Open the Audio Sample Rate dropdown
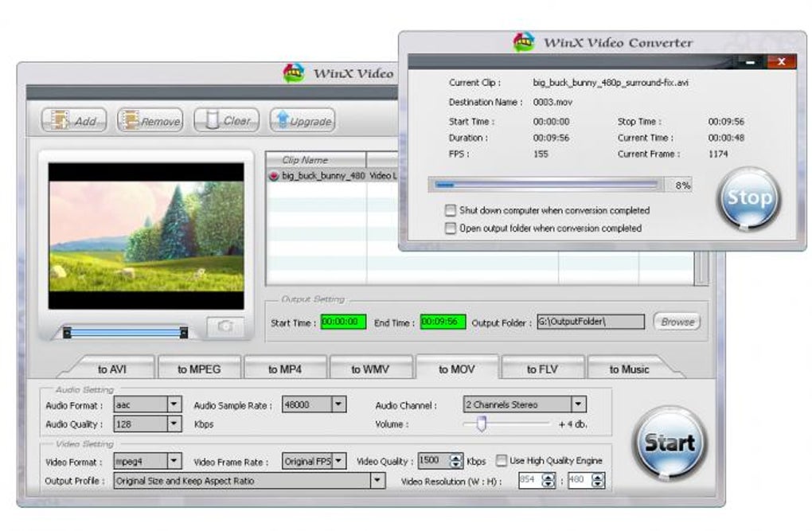Viewport: 812px width, 531px height. (338, 404)
